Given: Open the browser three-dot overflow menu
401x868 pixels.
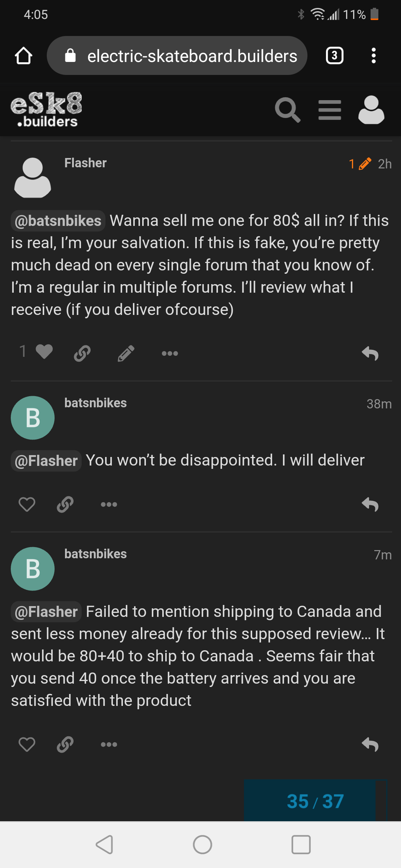Looking at the screenshot, I should click(x=374, y=56).
